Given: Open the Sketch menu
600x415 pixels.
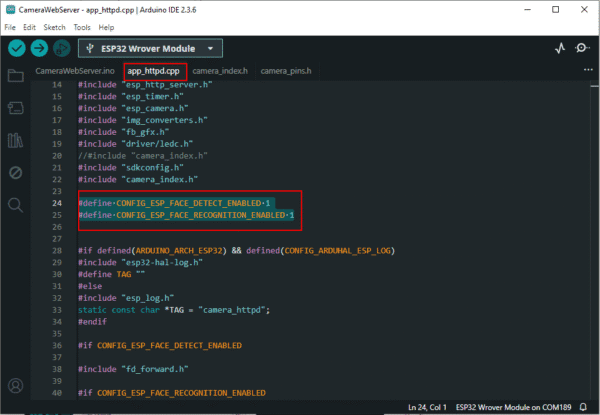Looking at the screenshot, I should tap(54, 27).
